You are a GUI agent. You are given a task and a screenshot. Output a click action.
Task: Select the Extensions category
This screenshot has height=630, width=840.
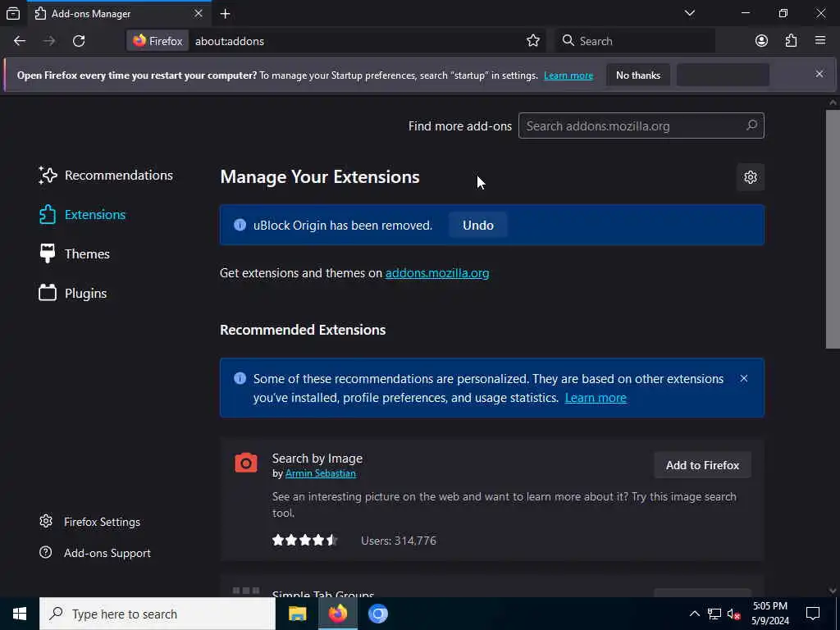point(83,214)
